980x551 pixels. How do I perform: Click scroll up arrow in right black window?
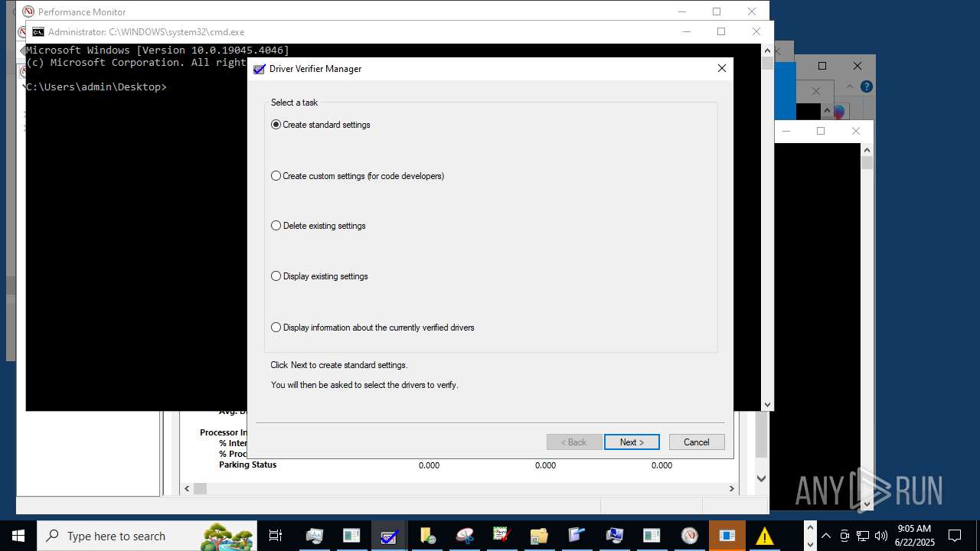867,149
